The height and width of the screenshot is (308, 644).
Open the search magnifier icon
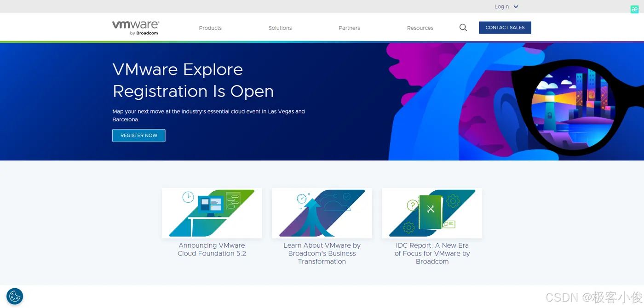(x=463, y=28)
